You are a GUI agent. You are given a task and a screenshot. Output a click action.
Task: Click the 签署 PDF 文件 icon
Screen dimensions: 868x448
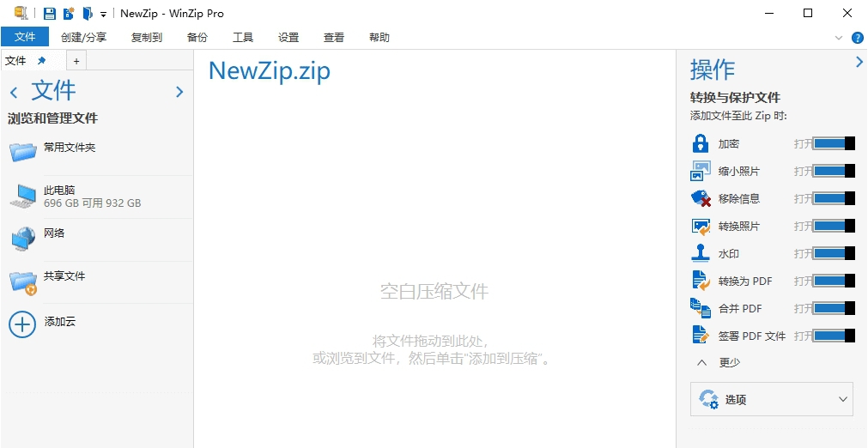click(701, 336)
